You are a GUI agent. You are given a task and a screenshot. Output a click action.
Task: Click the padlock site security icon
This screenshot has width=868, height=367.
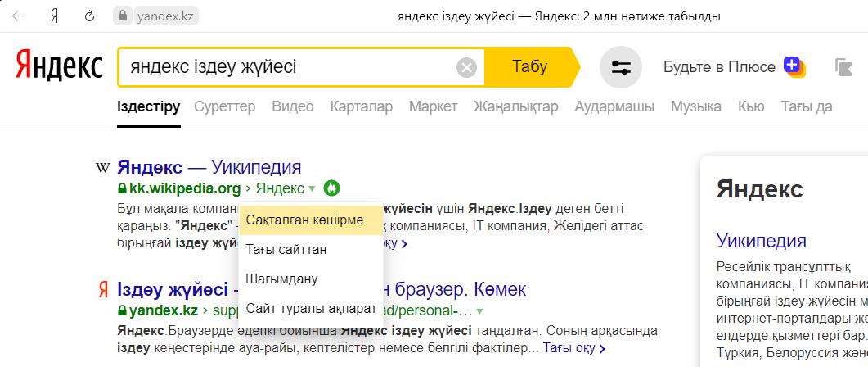point(123,16)
